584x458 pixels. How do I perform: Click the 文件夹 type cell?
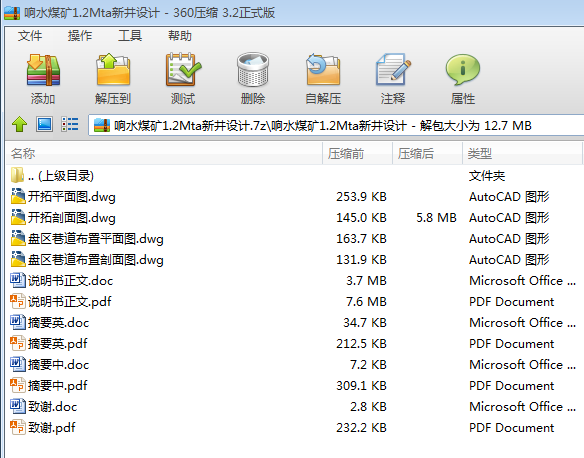[x=487, y=176]
